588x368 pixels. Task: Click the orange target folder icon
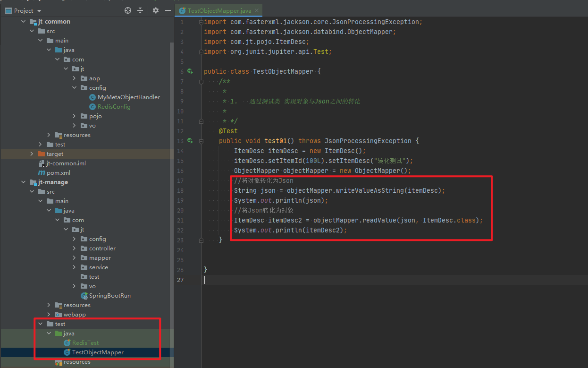(42, 154)
